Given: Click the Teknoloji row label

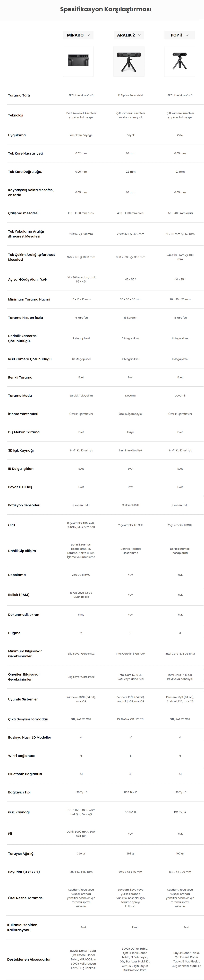Looking at the screenshot, I should pyautogui.click(x=16, y=115).
